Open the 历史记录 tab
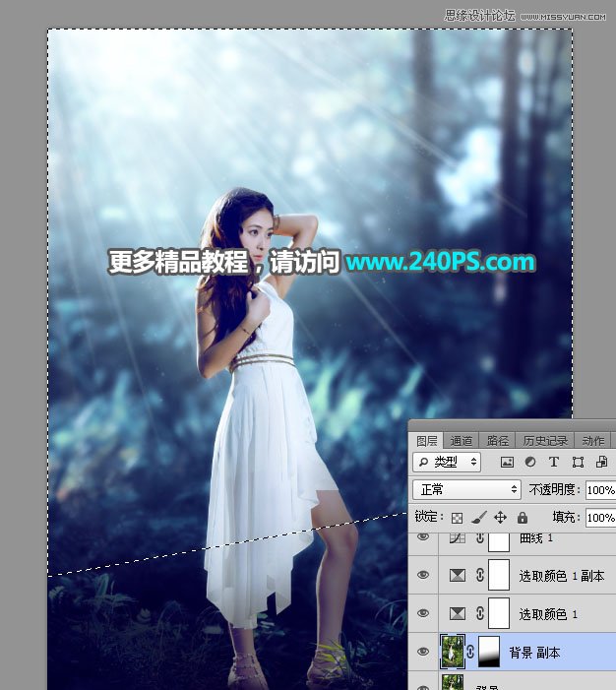Image resolution: width=616 pixels, height=690 pixels. [545, 441]
